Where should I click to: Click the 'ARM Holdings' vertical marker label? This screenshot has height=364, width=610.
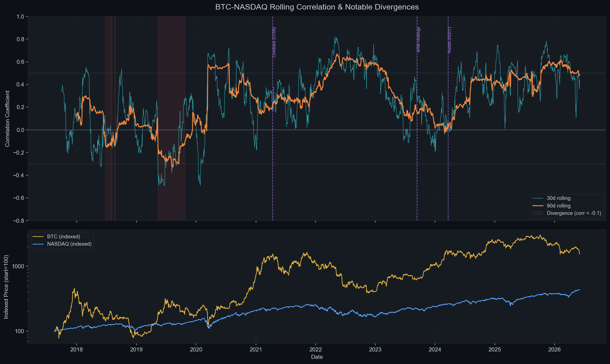click(419, 40)
